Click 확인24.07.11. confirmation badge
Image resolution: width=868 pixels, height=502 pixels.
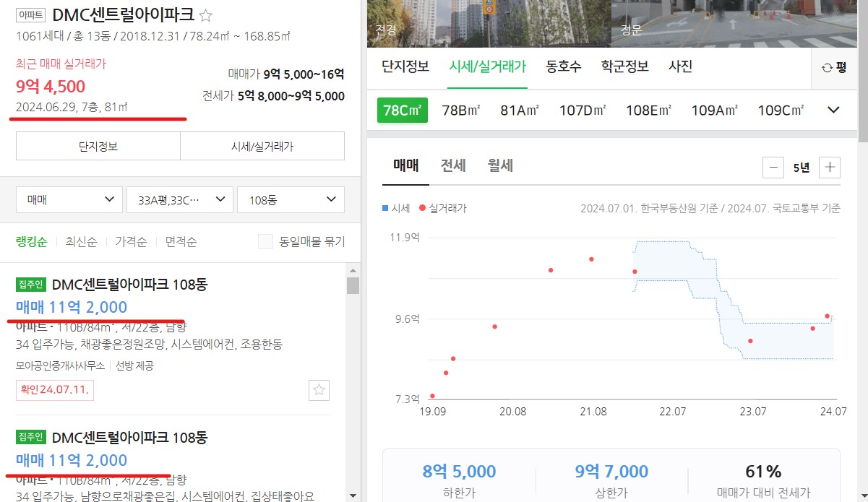(x=55, y=390)
